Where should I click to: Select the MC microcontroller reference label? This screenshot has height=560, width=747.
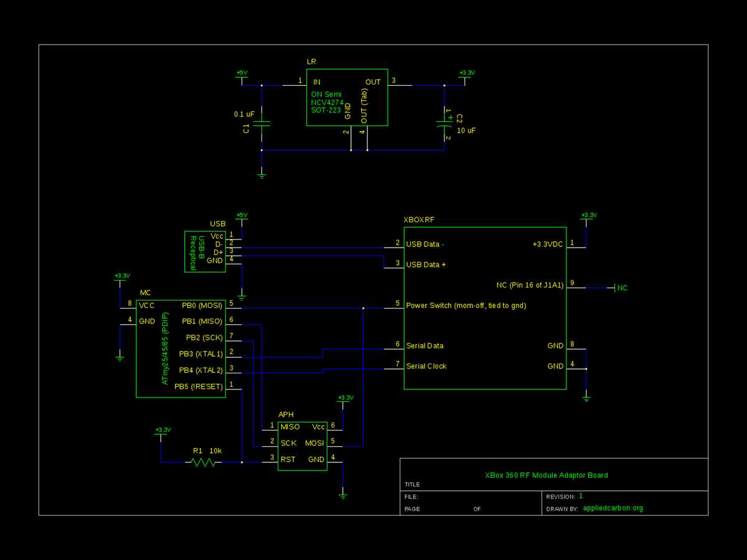pyautogui.click(x=144, y=292)
